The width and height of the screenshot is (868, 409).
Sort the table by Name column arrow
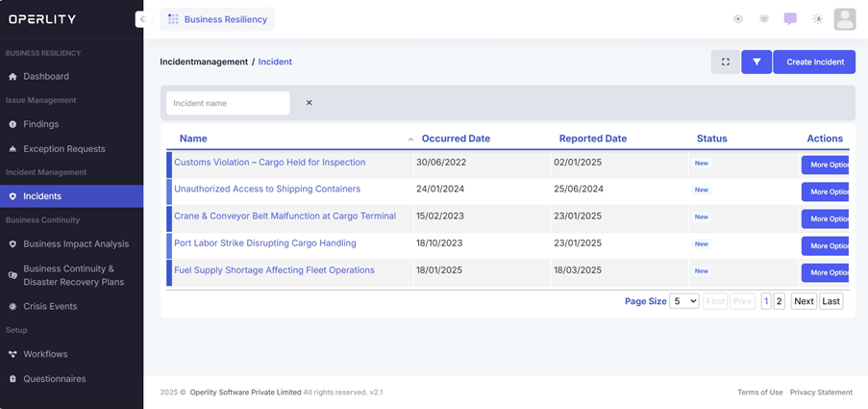410,140
